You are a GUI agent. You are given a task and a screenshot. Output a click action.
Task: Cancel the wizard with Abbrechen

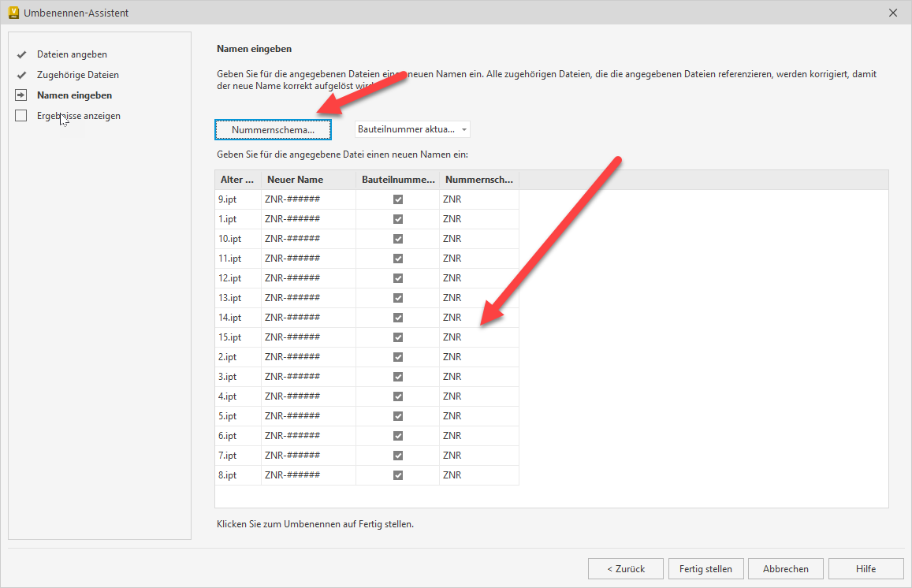coord(785,568)
